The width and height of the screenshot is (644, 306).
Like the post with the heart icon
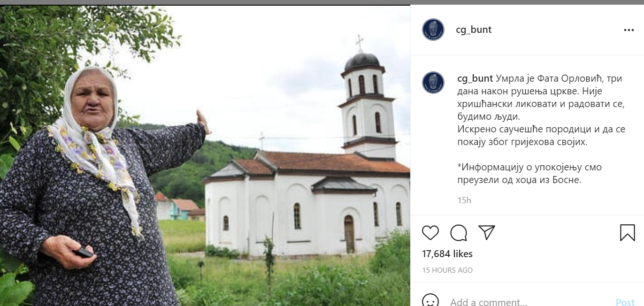pos(430,233)
